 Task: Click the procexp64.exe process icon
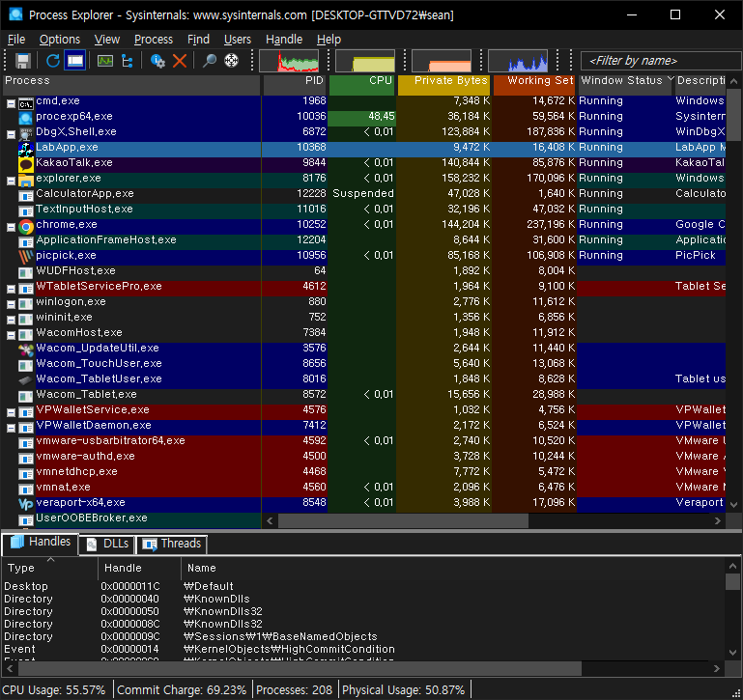25,118
